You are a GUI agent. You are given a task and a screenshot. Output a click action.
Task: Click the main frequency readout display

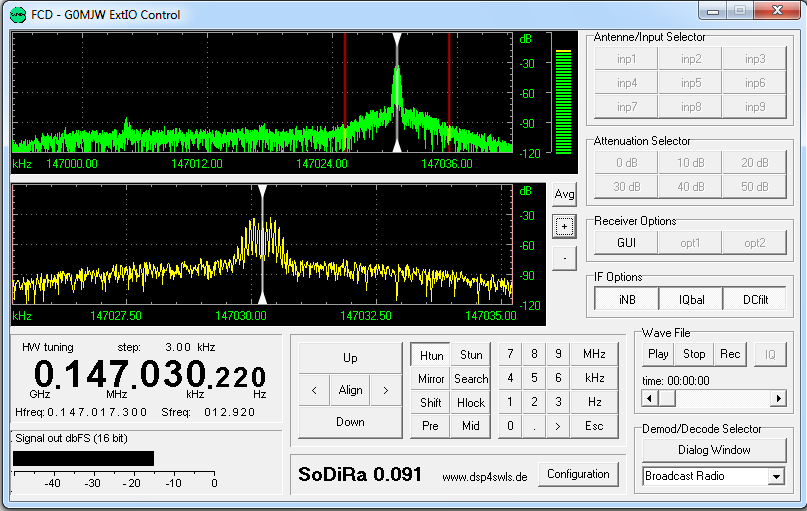coord(150,376)
